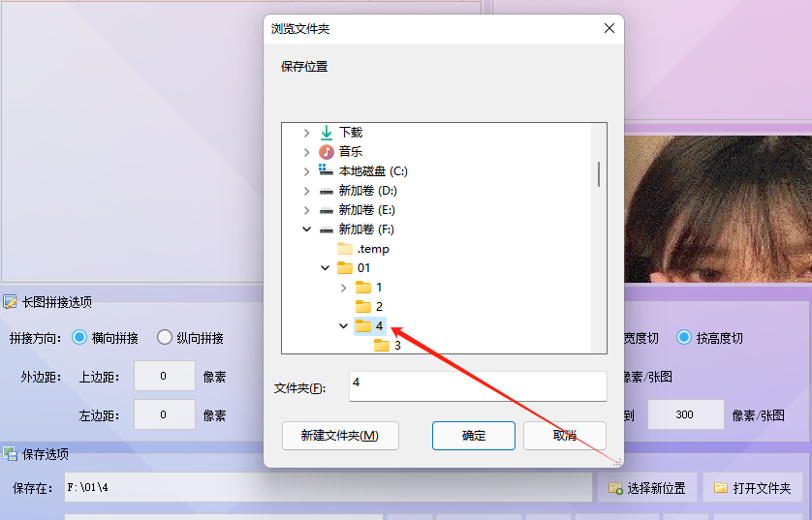Click the 音乐 music icon in the tree

[327, 152]
